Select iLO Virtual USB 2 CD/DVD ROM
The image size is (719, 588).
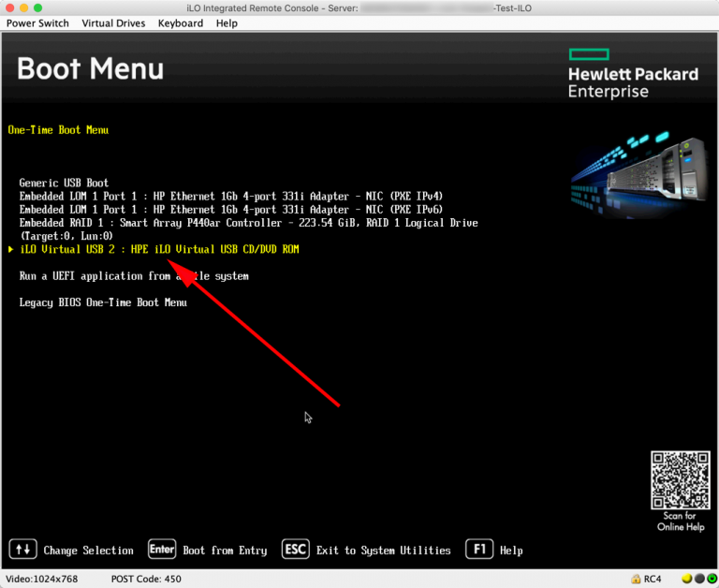(x=159, y=249)
